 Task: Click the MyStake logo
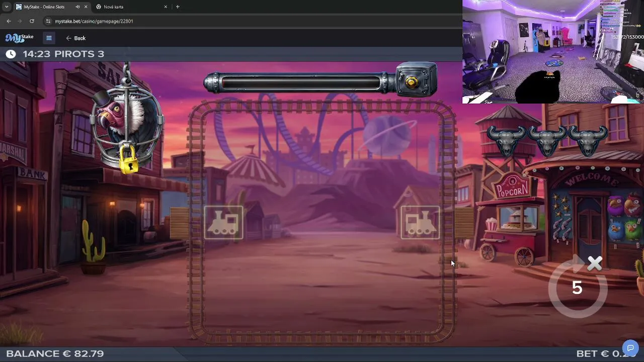(20, 38)
